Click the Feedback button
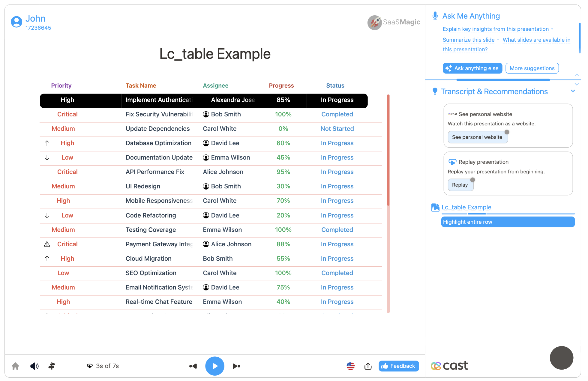Image resolution: width=588 pixels, height=381 pixels. 398,366
